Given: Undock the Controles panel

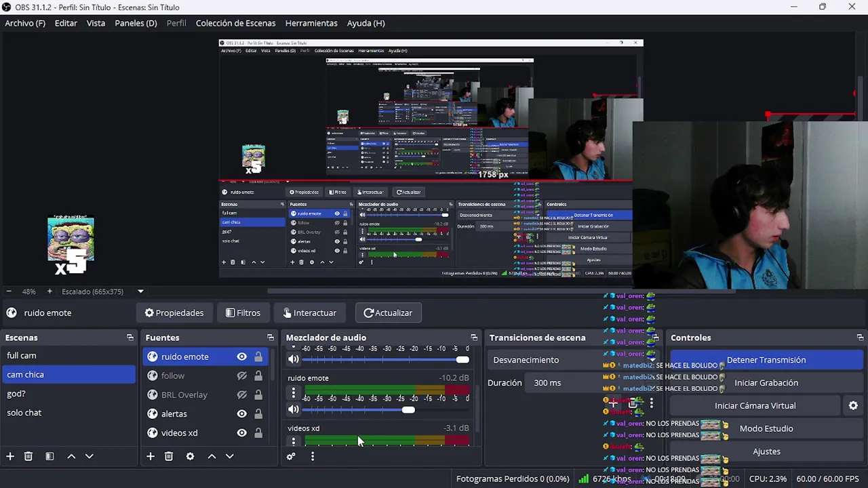Looking at the screenshot, I should coord(861,338).
